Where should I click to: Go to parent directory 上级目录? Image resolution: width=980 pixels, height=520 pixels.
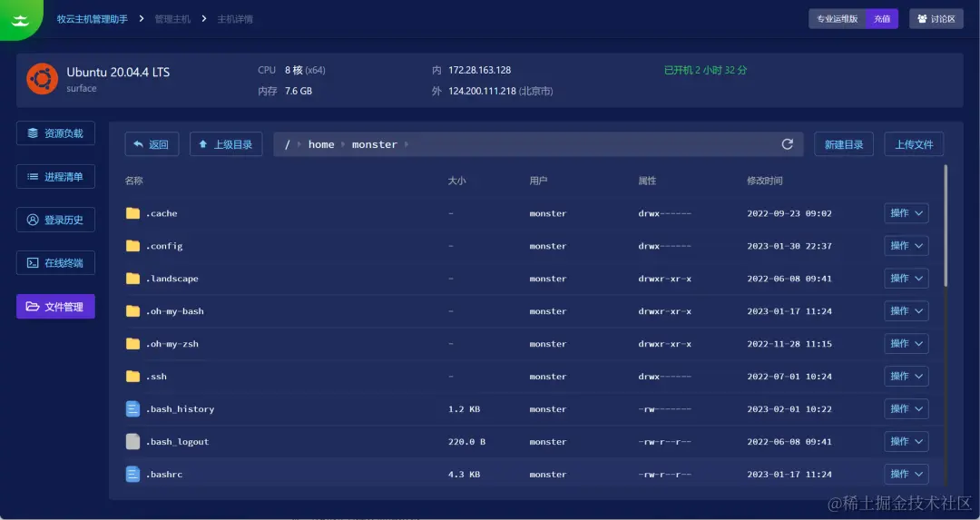(226, 144)
